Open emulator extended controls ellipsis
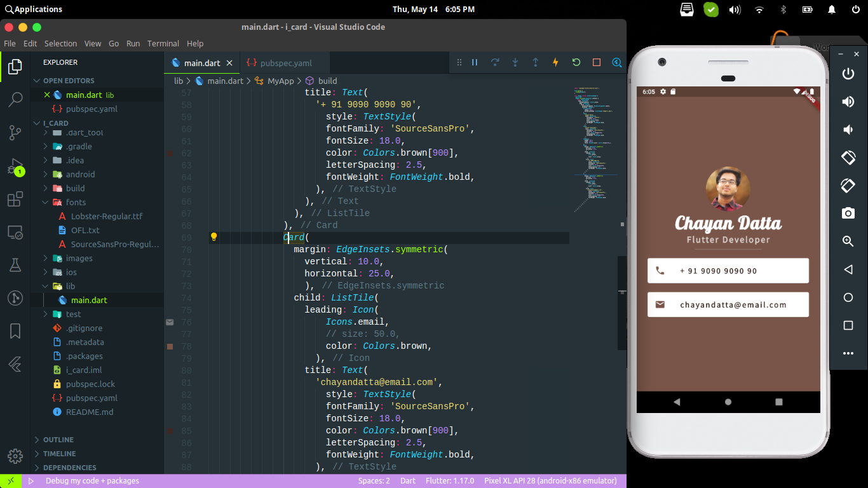The width and height of the screenshot is (868, 488). click(848, 353)
